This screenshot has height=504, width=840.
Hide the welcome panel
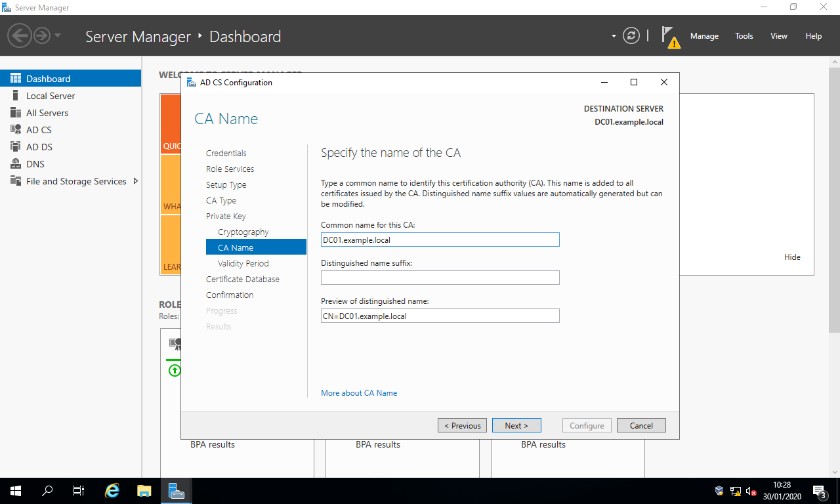[792, 257]
